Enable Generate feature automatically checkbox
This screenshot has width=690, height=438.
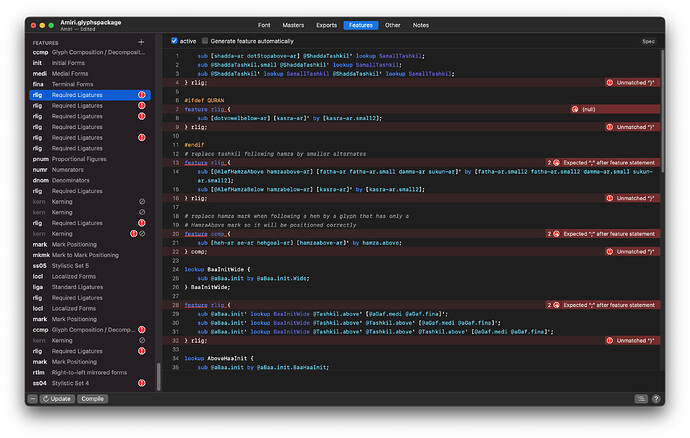click(x=204, y=41)
